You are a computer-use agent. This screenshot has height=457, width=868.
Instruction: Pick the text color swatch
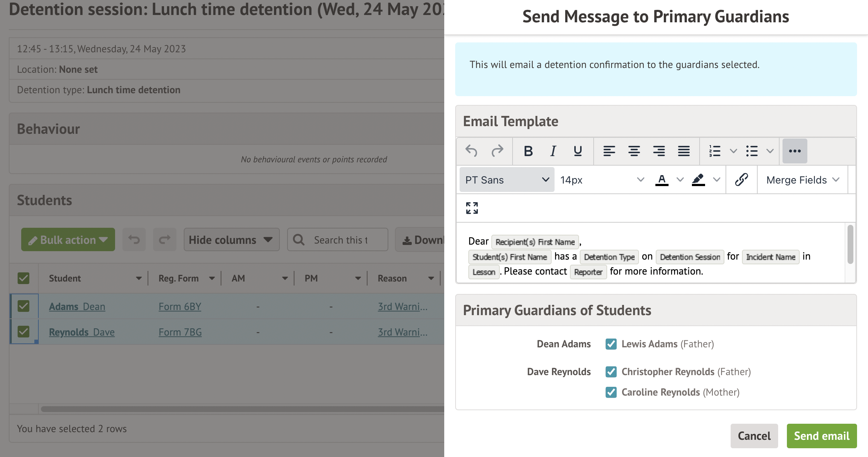coord(662,180)
